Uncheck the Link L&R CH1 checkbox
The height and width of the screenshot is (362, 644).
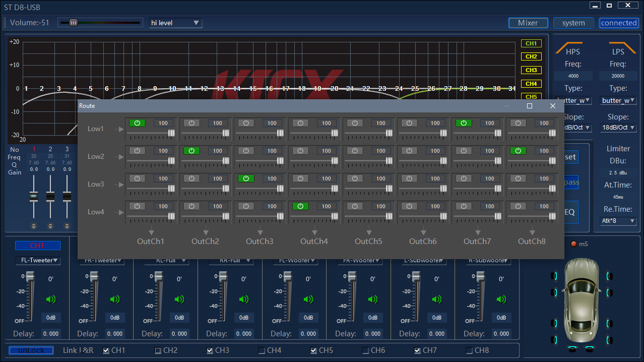click(x=106, y=350)
